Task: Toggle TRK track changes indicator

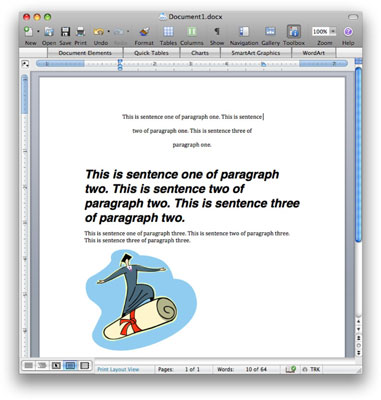Action: 311,369
